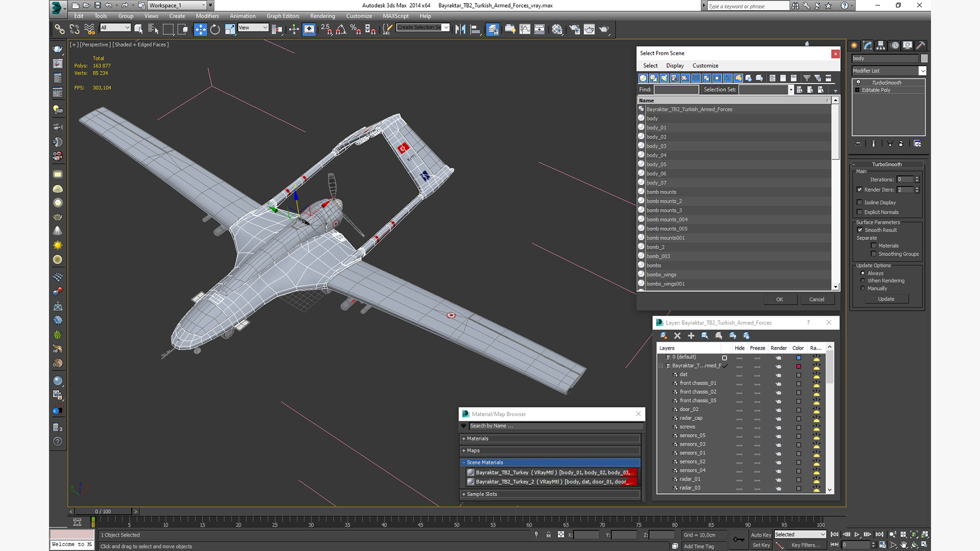
Task: Open Display menu in Select From Scene
Action: pos(675,66)
